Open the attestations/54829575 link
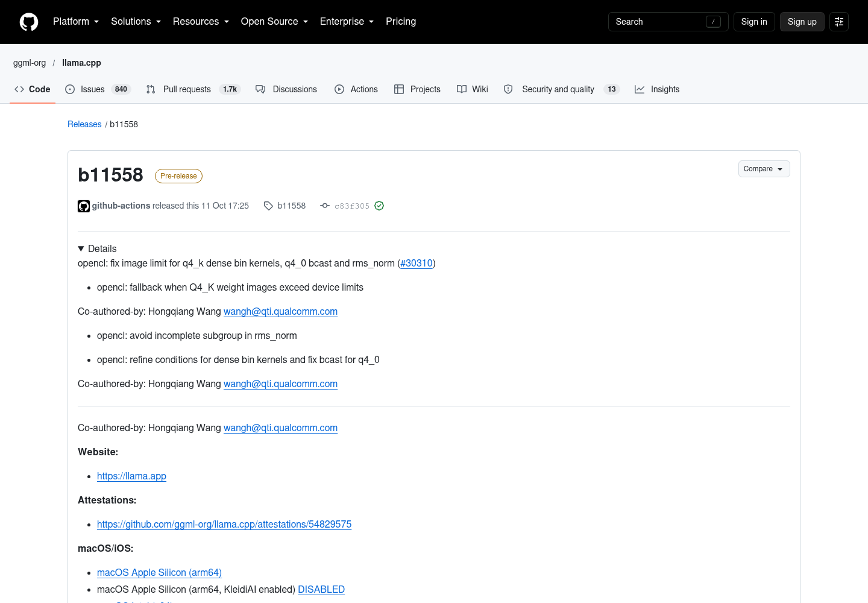This screenshot has width=868, height=603. (x=224, y=524)
